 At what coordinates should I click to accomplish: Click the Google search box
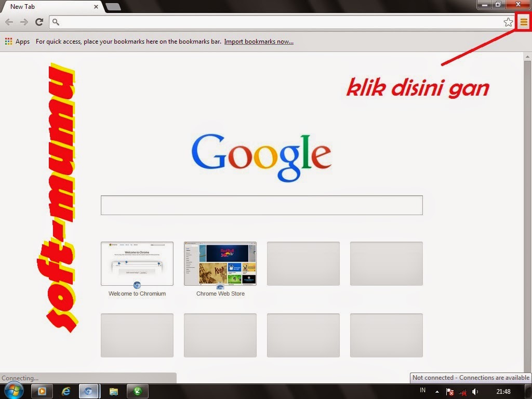261,205
